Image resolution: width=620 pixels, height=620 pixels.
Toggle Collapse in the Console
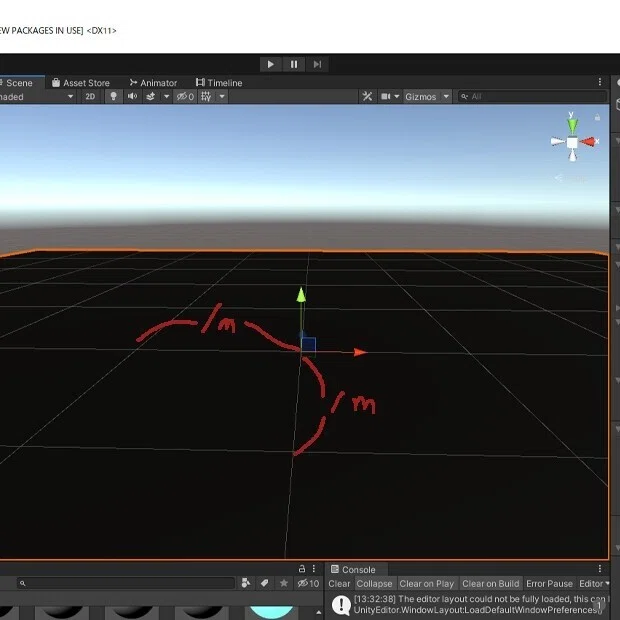[374, 584]
